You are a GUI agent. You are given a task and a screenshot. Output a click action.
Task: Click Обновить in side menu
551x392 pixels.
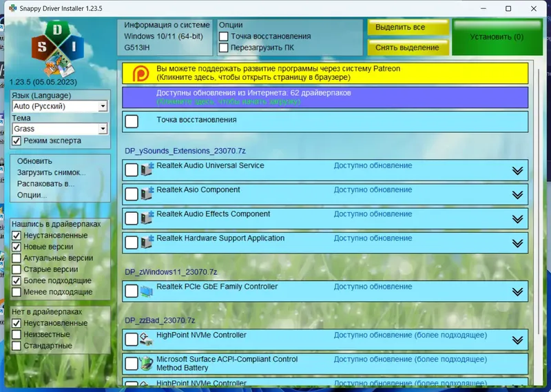tap(34, 161)
